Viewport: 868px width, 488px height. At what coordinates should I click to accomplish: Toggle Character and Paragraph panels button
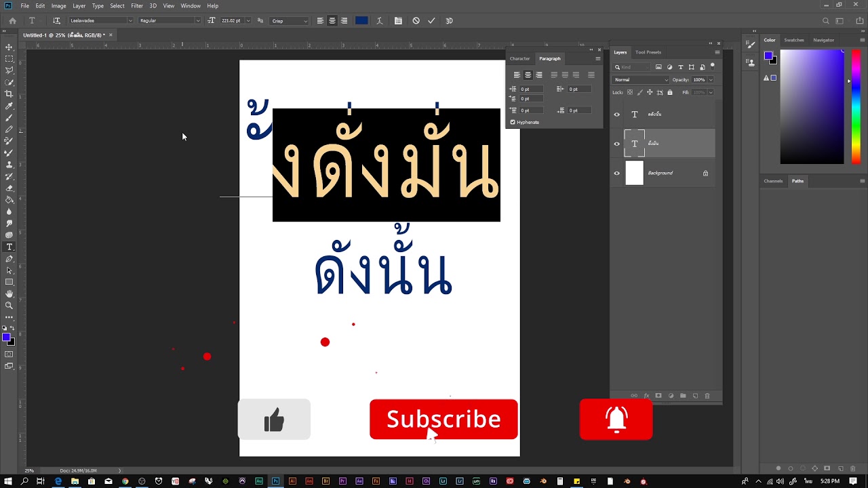click(x=398, y=21)
